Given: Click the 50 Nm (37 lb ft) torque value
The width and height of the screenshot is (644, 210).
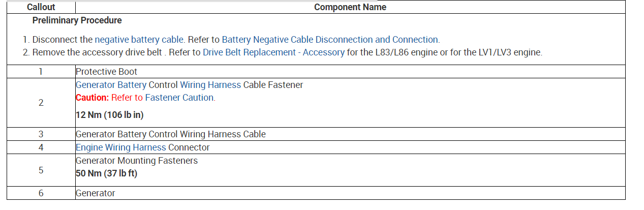Looking at the screenshot, I should pos(106,173).
